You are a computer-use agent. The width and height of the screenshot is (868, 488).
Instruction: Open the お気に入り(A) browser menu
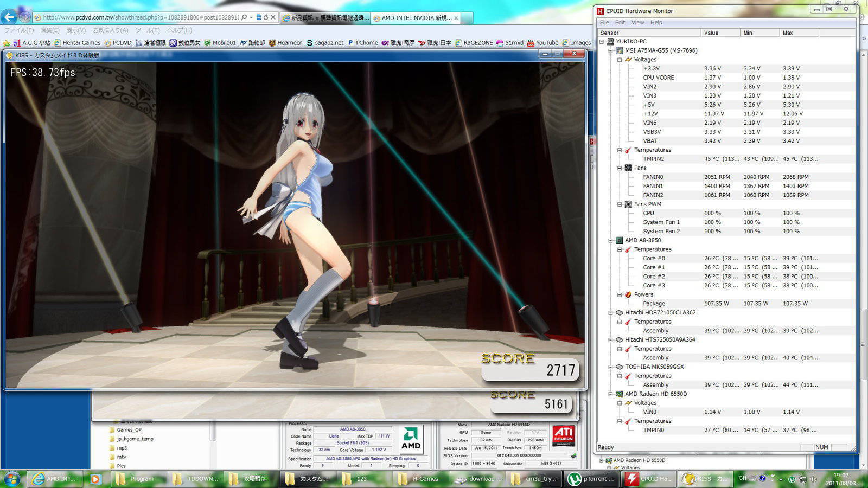pos(111,30)
